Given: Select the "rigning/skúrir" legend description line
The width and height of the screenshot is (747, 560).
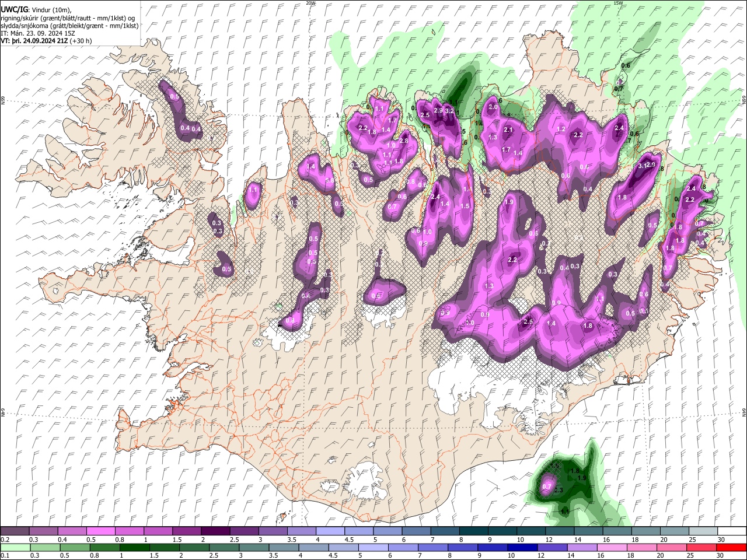Looking at the screenshot, I should [68, 18].
